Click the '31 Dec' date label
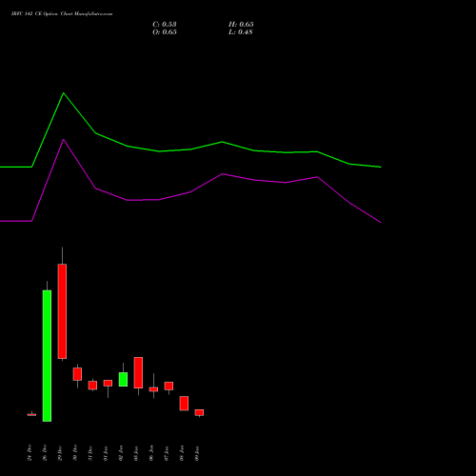This screenshot has height=476, width=476. coord(90,453)
